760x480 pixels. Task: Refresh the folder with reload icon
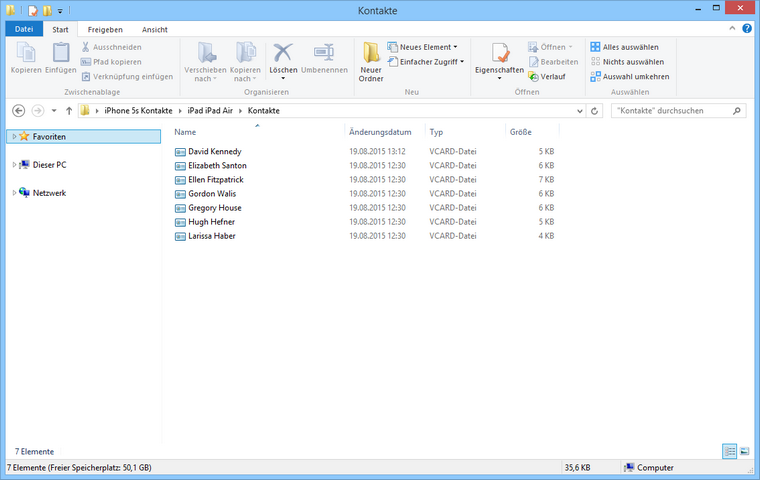pos(595,110)
